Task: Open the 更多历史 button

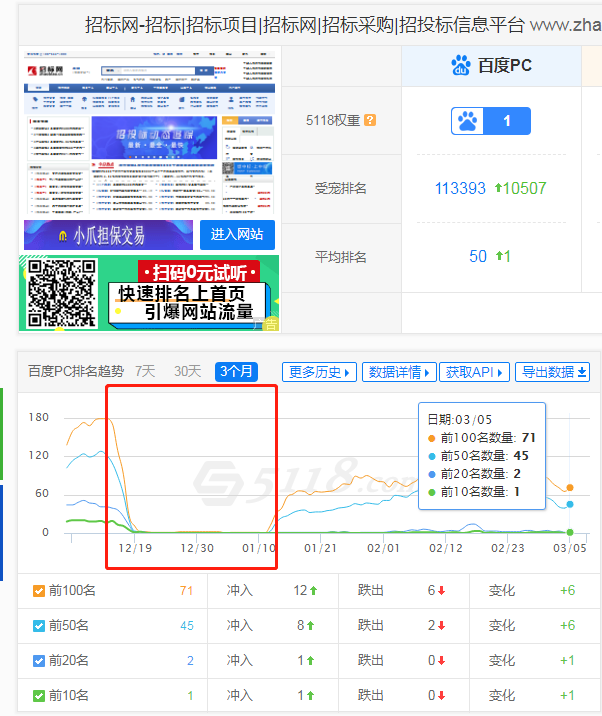Action: coord(319,372)
